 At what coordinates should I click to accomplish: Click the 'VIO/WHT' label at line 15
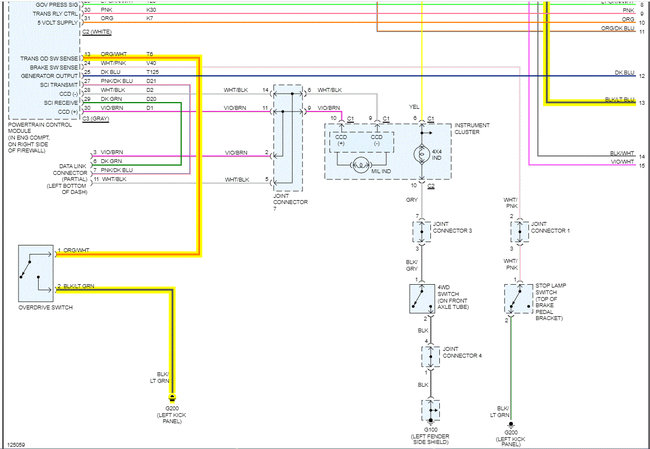(x=623, y=162)
